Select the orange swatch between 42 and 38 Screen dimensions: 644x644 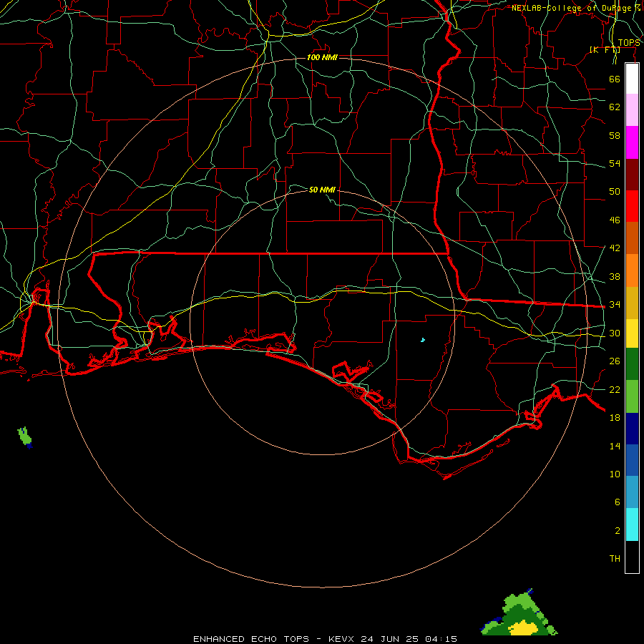[632, 270]
